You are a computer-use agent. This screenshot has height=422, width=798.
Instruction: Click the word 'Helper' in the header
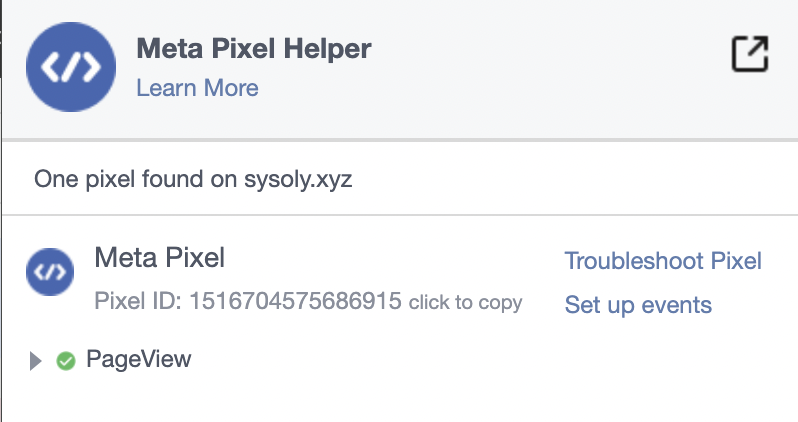(327, 49)
